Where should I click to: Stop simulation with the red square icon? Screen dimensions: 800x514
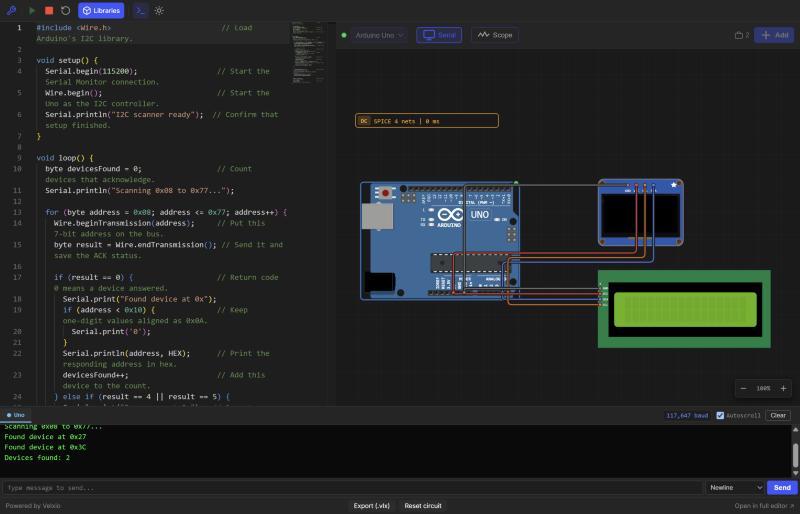(x=49, y=10)
